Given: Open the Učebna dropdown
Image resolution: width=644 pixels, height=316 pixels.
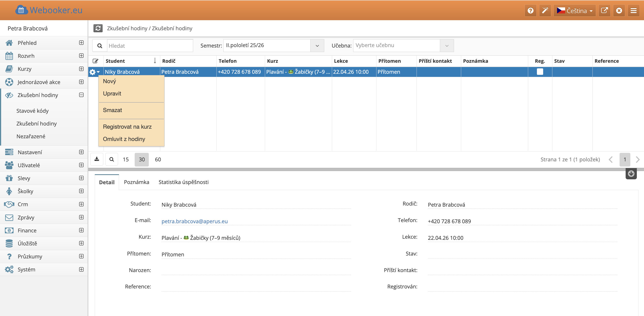Looking at the screenshot, I should pyautogui.click(x=447, y=45).
